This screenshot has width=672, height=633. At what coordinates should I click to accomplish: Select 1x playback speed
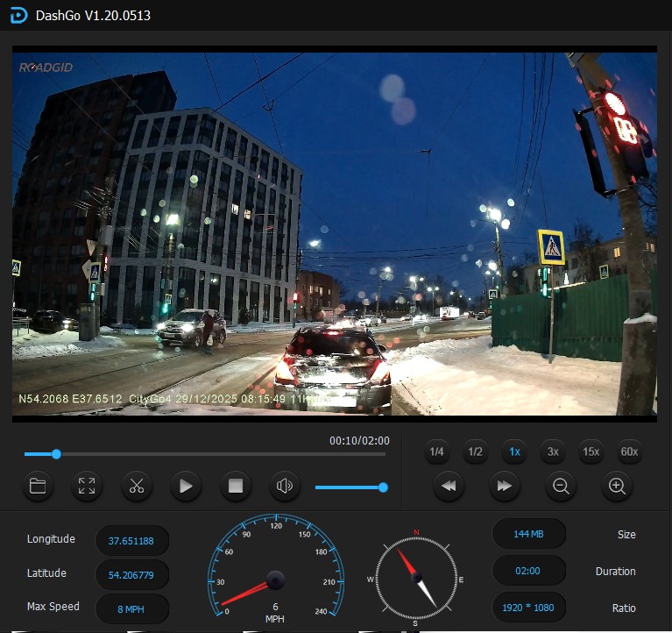(x=514, y=452)
